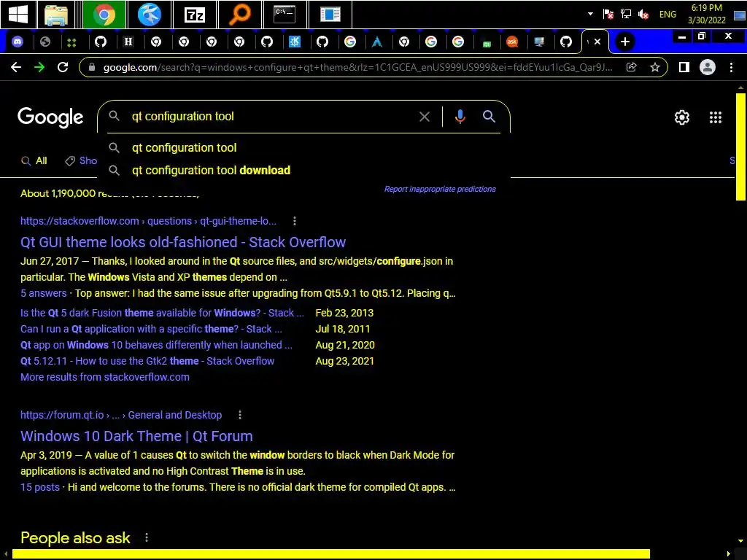Start voice search with the microphone
The height and width of the screenshot is (560, 747).
click(460, 117)
